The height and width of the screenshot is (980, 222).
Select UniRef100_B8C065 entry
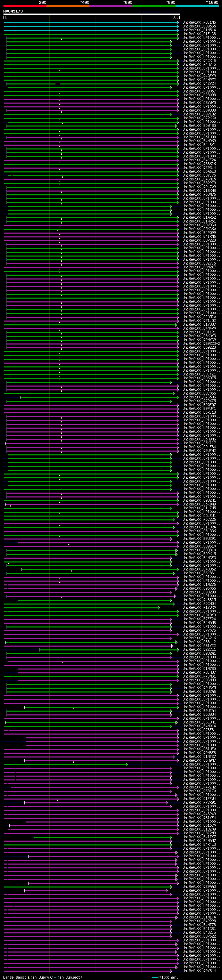click(199, 394)
